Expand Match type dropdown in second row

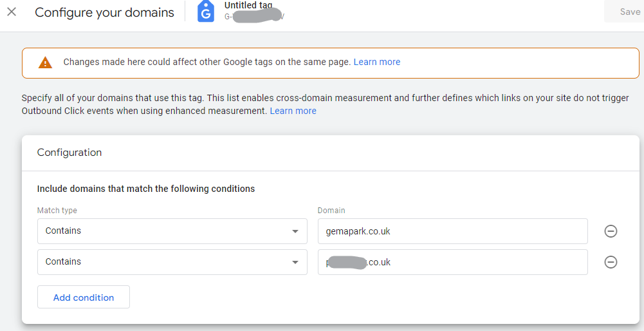click(x=172, y=262)
